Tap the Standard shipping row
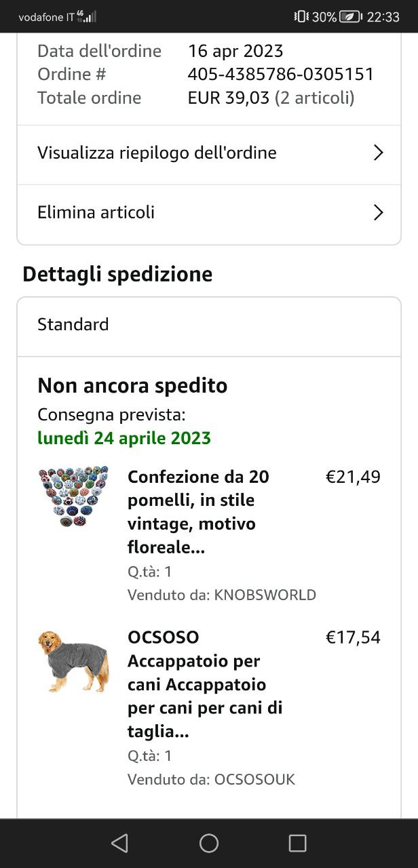 (209, 325)
